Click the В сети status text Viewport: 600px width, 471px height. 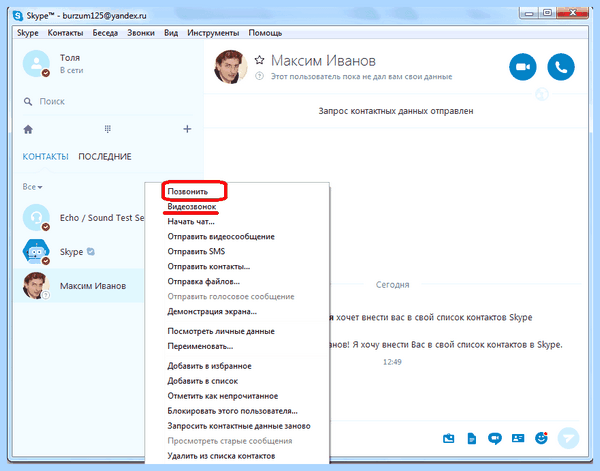[x=71, y=70]
